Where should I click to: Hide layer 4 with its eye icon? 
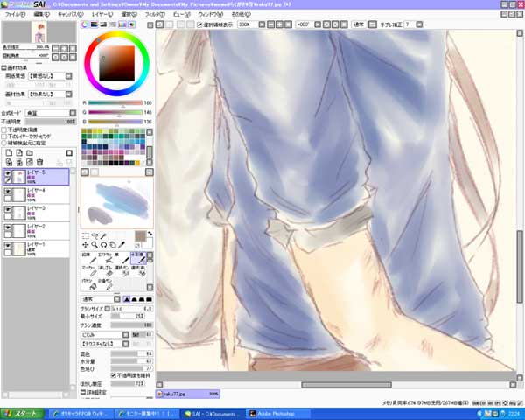[7, 192]
